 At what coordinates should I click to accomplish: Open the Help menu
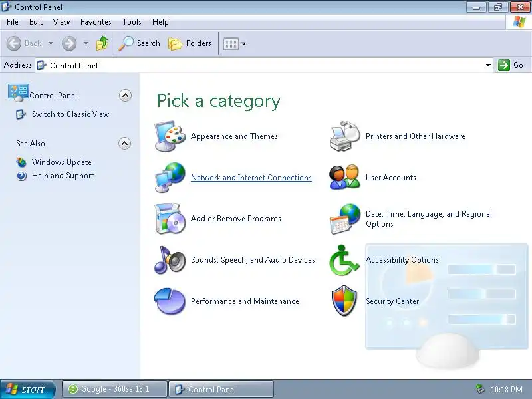(160, 22)
